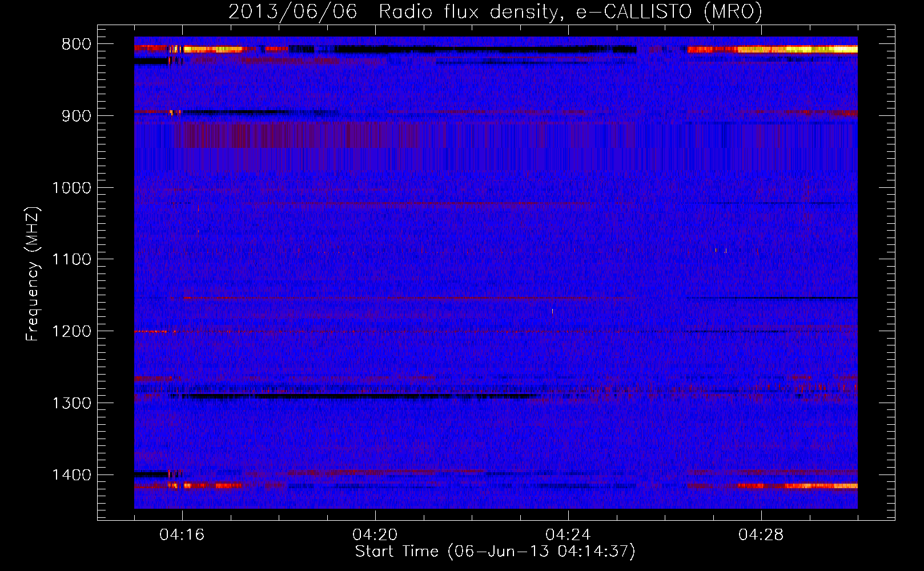The width and height of the screenshot is (924, 571).
Task: Click the Frequency (MHZ) axis title
Action: pyautogui.click(x=33, y=274)
